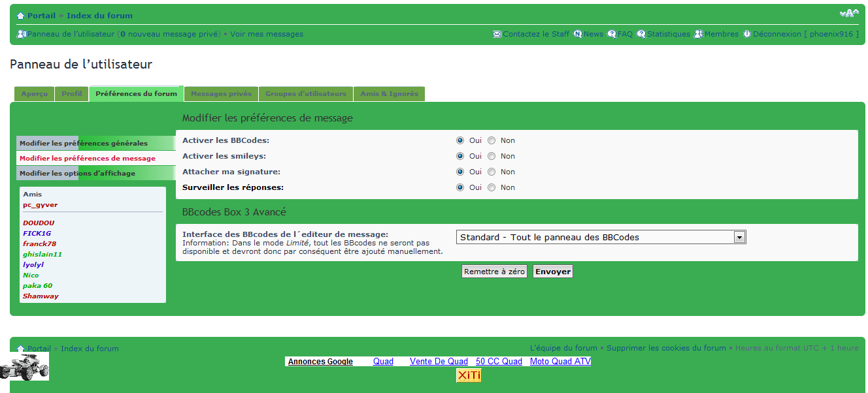Click the Déconnexion power icon

click(747, 34)
